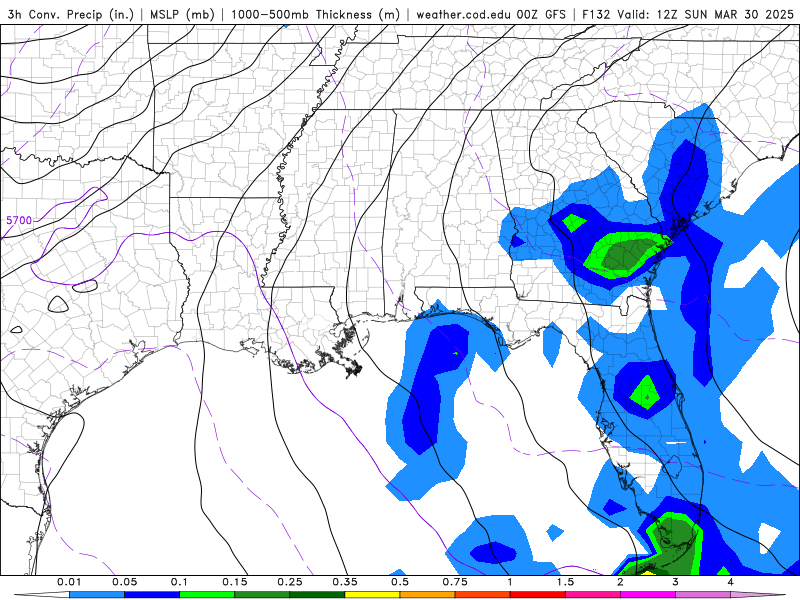
Task: Click the "1000-500mb Thickness (m)" header label
Action: tap(315, 15)
